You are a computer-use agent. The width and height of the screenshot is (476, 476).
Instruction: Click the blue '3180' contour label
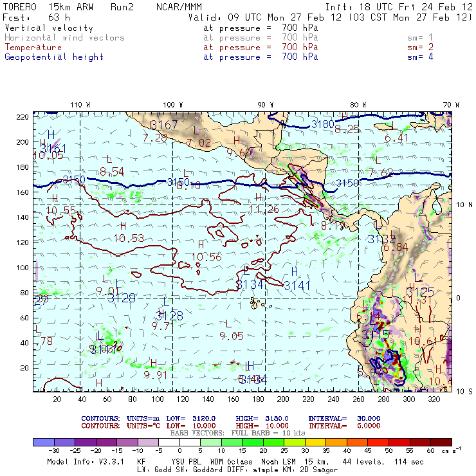pos(323,124)
